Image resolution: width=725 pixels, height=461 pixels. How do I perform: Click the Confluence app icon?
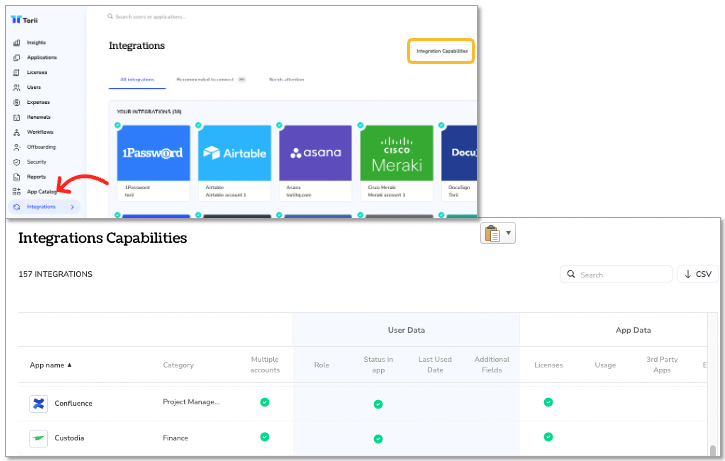tap(38, 404)
